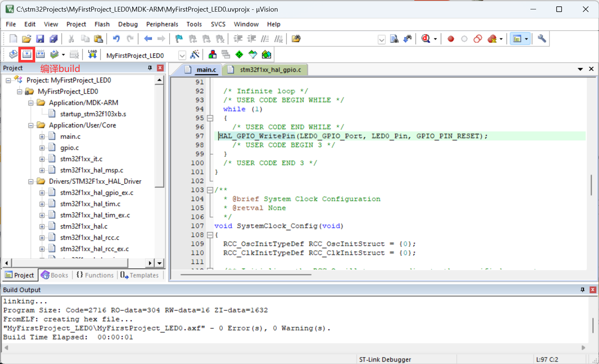
Task: Click line 97 HAL_GPIO_WritePin code
Action: pos(353,136)
